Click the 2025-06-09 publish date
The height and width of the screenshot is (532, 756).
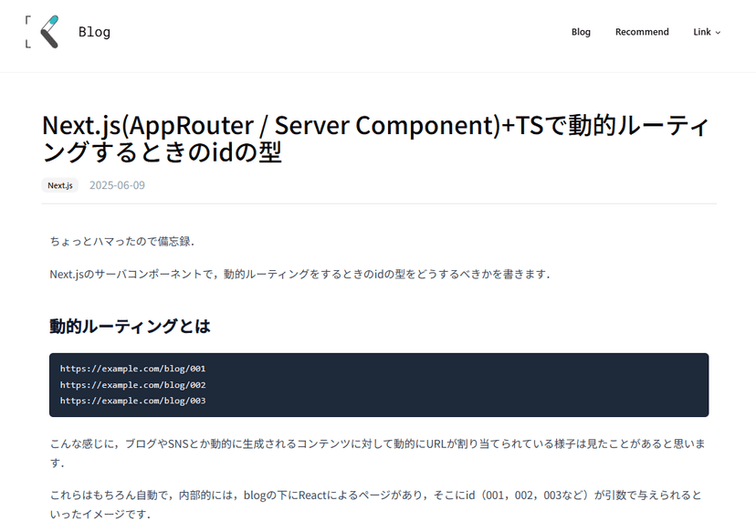(117, 185)
